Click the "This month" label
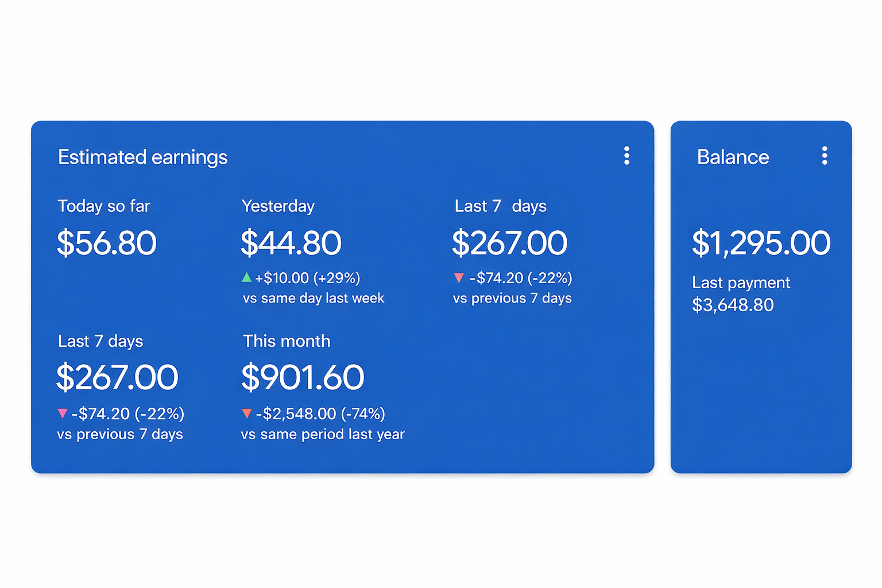882x588 pixels. (287, 341)
